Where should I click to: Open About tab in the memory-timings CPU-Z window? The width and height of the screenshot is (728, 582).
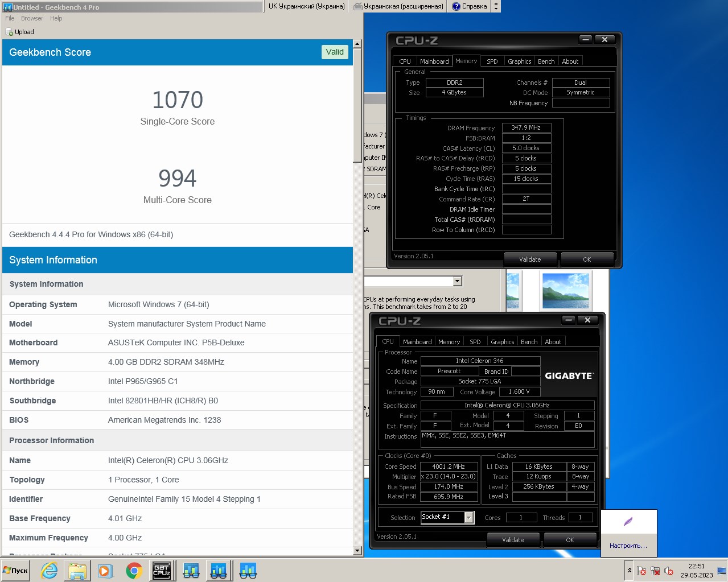point(570,61)
